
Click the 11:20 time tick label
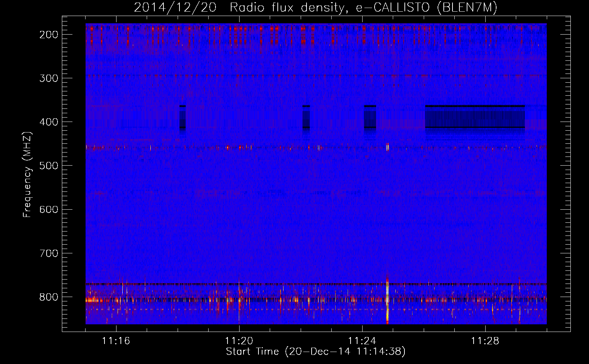click(x=239, y=341)
